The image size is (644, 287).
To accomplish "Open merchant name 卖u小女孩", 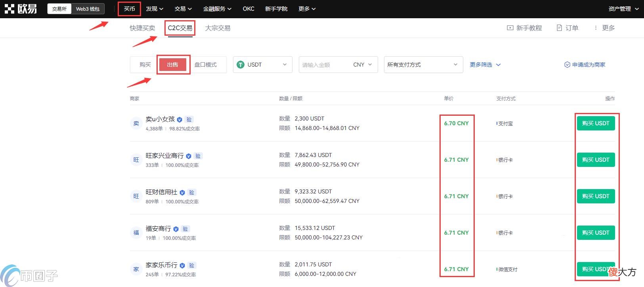I will pos(160,119).
